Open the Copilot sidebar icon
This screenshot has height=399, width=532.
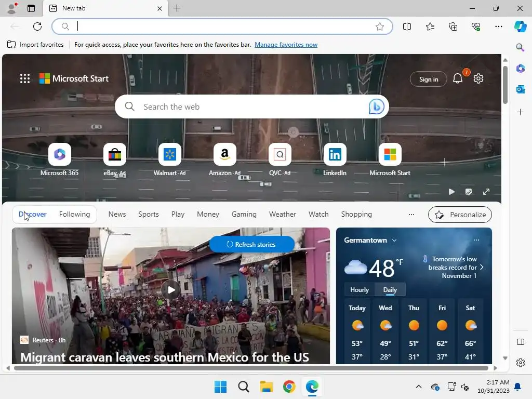(x=520, y=26)
